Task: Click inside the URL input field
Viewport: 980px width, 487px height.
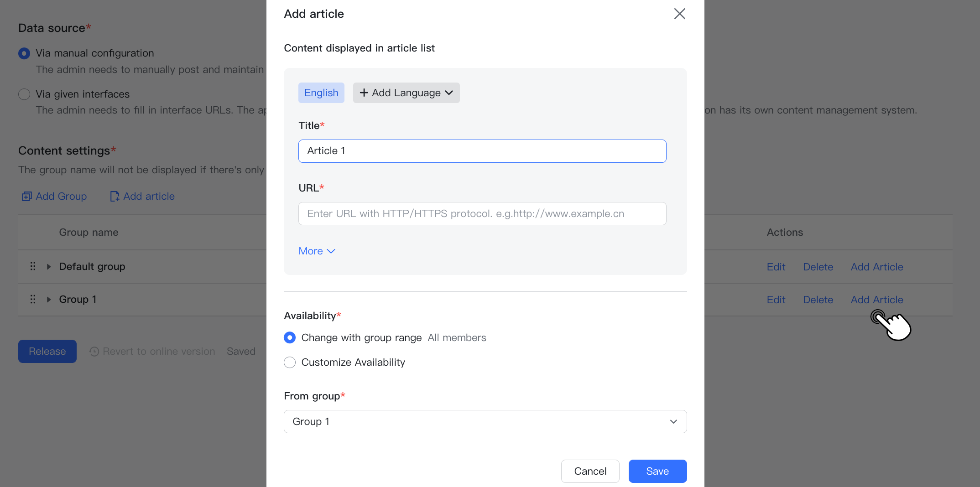Action: pos(482,213)
